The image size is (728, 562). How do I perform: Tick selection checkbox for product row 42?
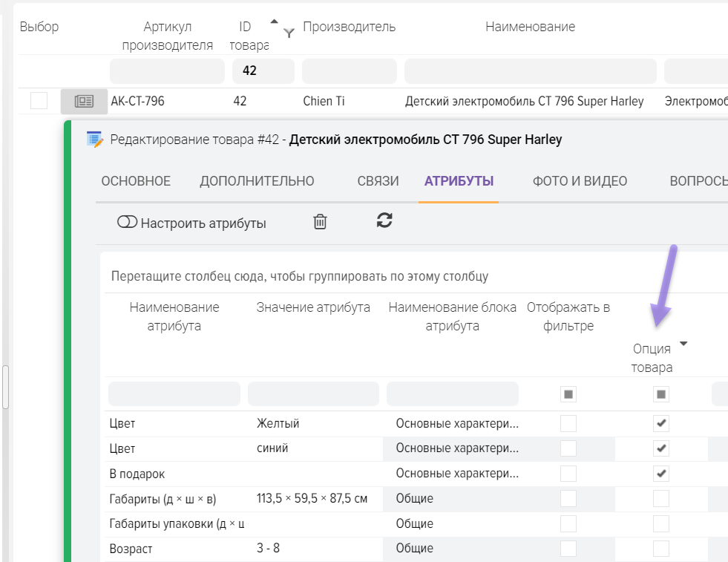(39, 101)
